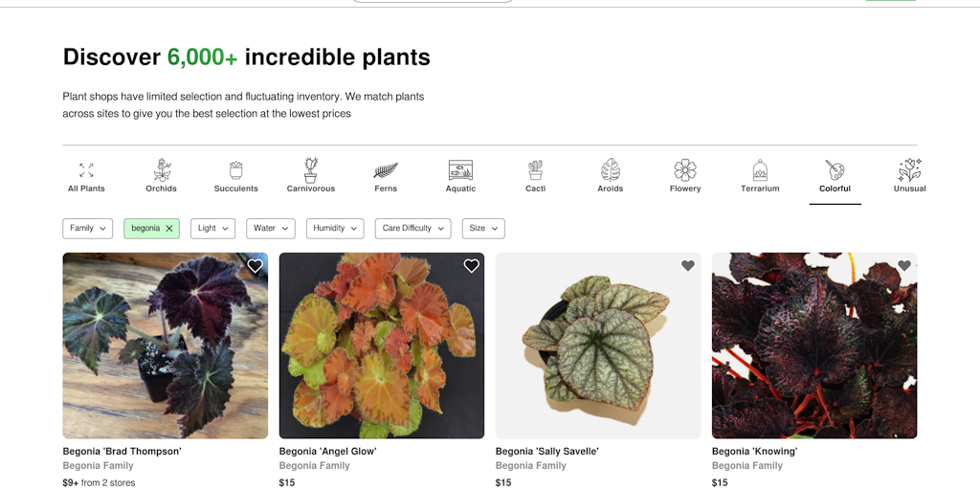Choose the Aroids category icon
The width and height of the screenshot is (980, 490).
611,171
